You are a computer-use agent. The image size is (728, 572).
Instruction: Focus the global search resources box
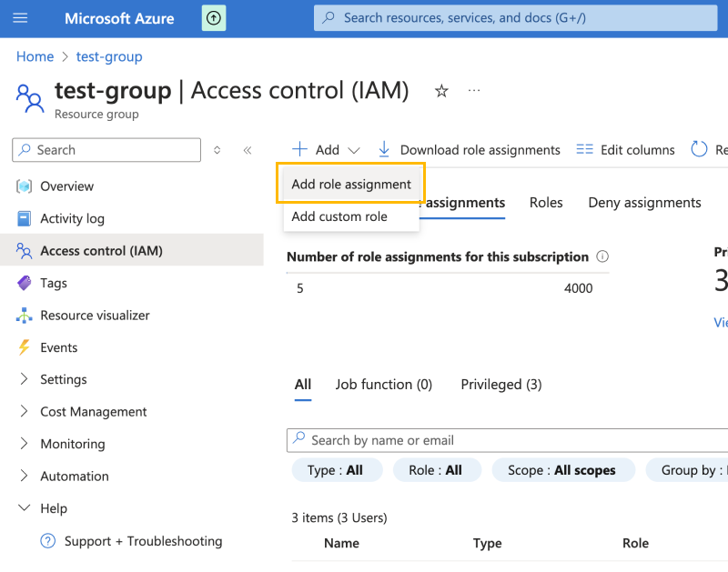[515, 18]
